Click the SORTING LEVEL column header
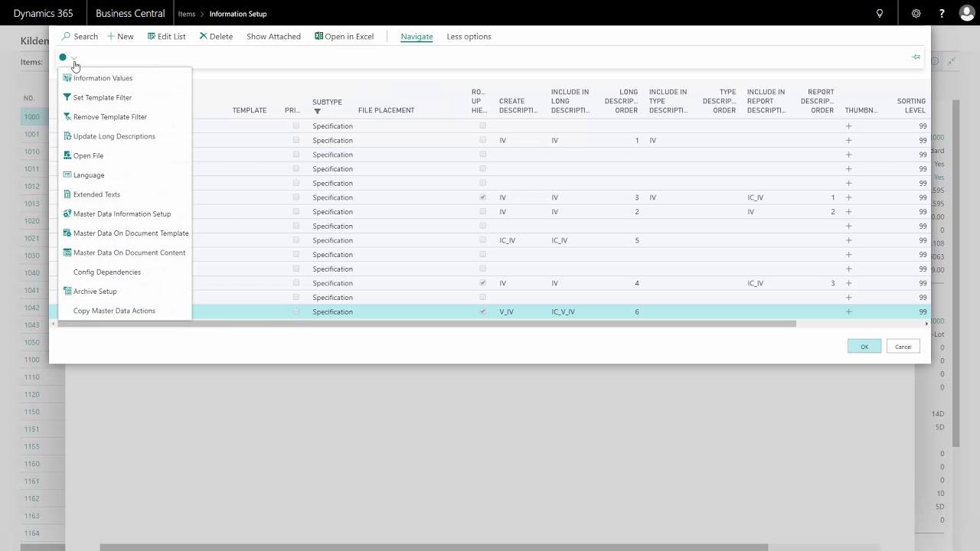Screen dimensions: 980x551 (911, 106)
